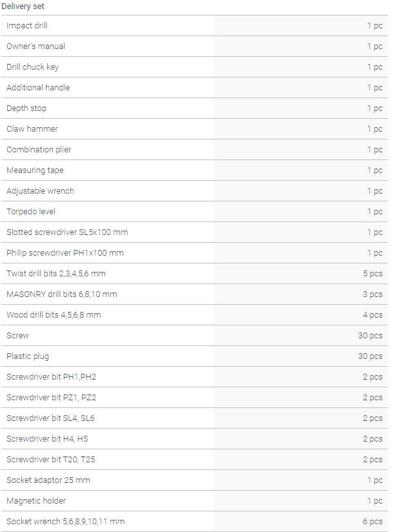Select the "Drill chuck key" item

pyautogui.click(x=32, y=67)
